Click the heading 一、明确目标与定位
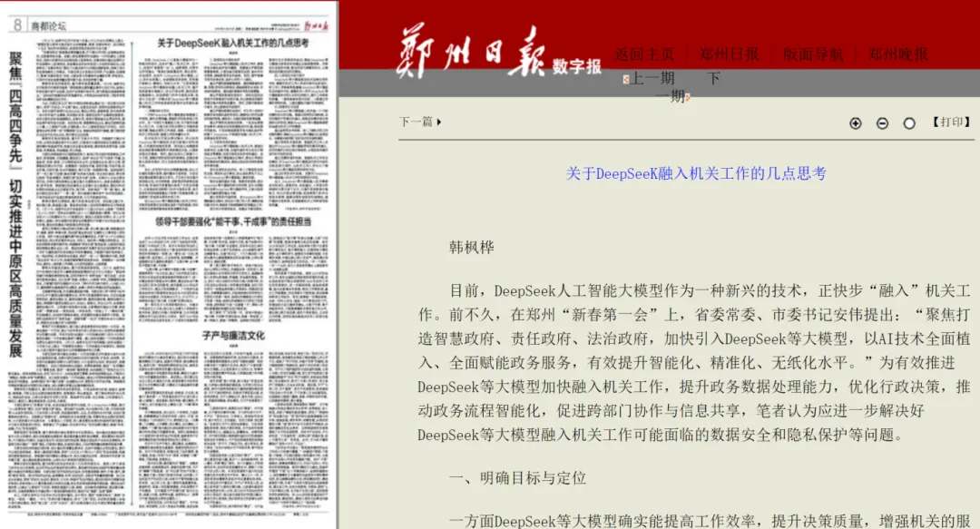 517,478
